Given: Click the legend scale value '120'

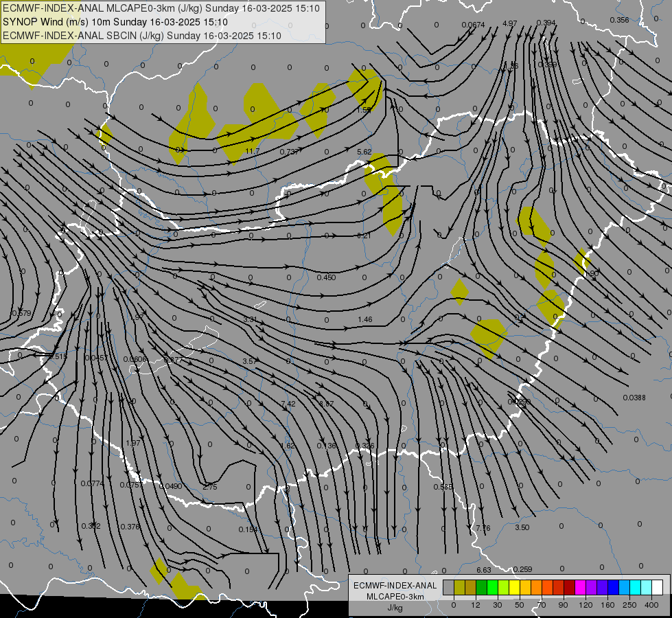Looking at the screenshot, I should 586,605.
